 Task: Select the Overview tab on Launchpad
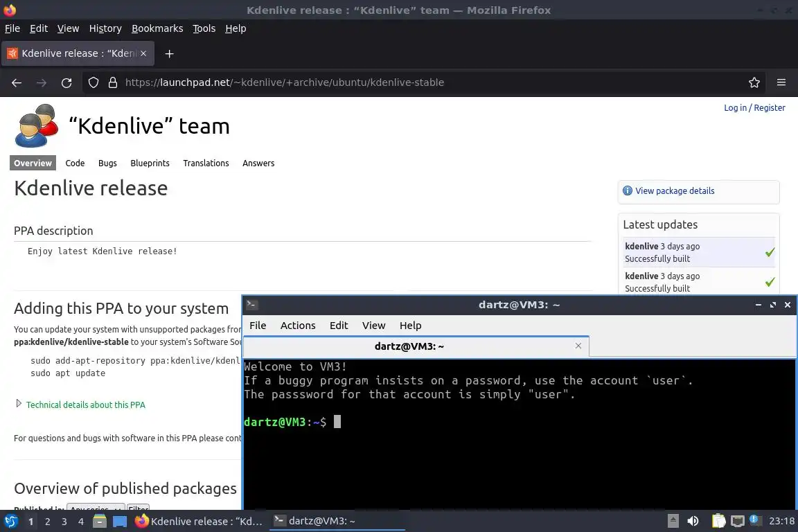click(x=33, y=163)
